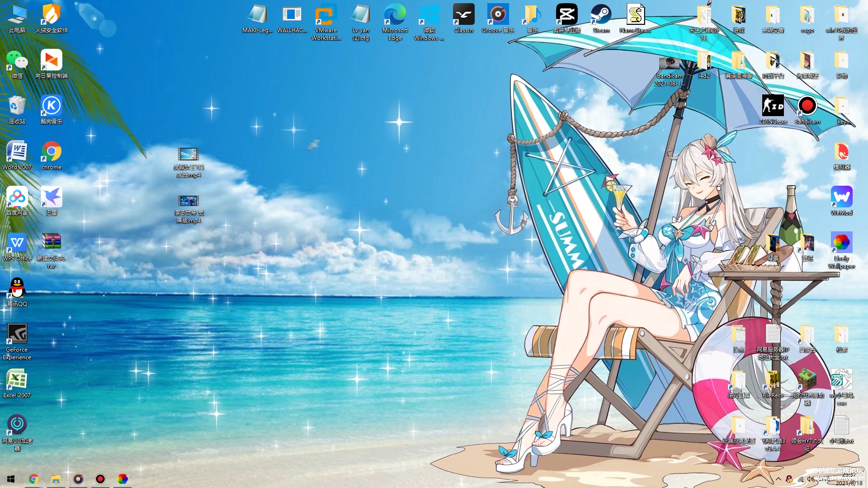868x488 pixels.
Task: Expand the hidden system tray icons
Action: click(x=778, y=479)
